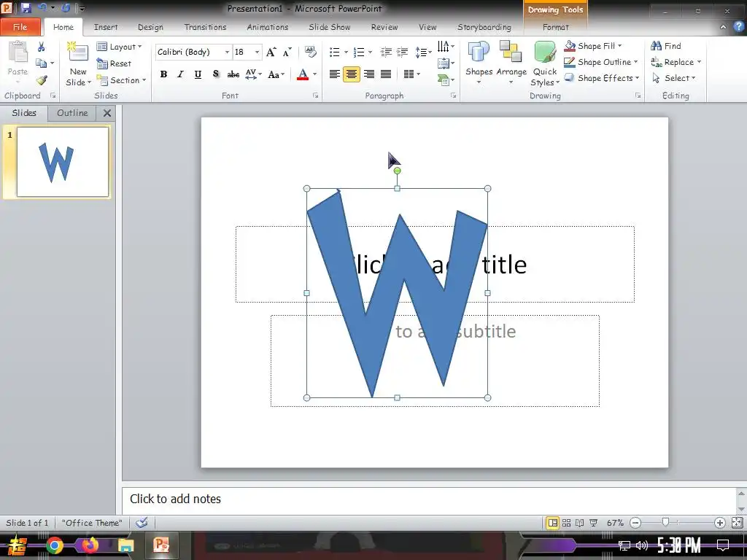Decrease list indent level
This screenshot has height=560, width=747.
386,52
